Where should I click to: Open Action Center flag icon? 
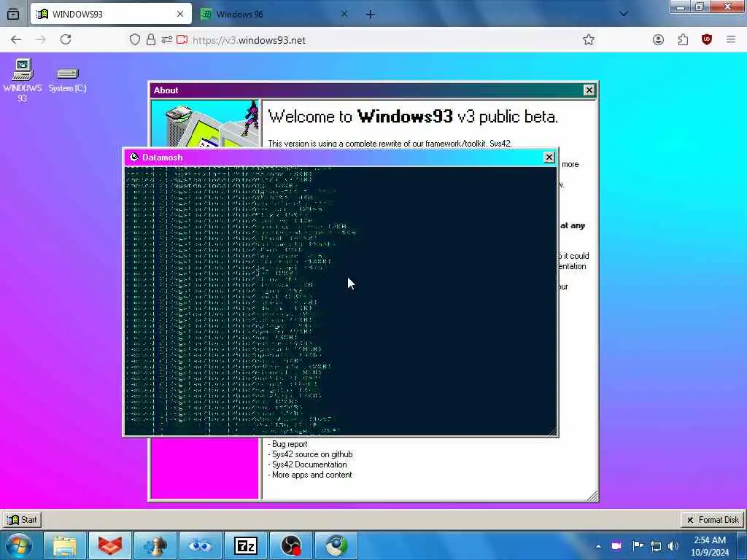(x=638, y=545)
